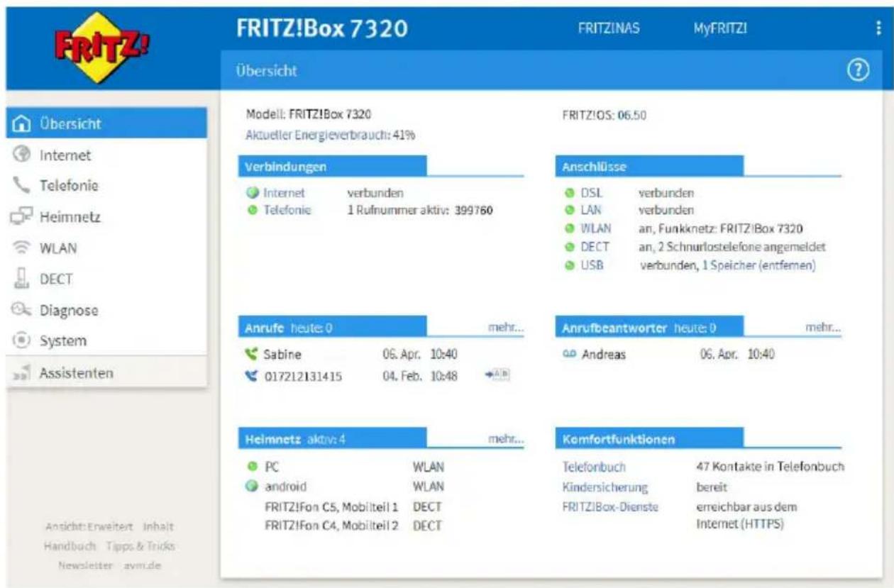Image resolution: width=894 pixels, height=588 pixels.
Task: Select Übersicht in the sidebar menu
Action: [x=106, y=123]
